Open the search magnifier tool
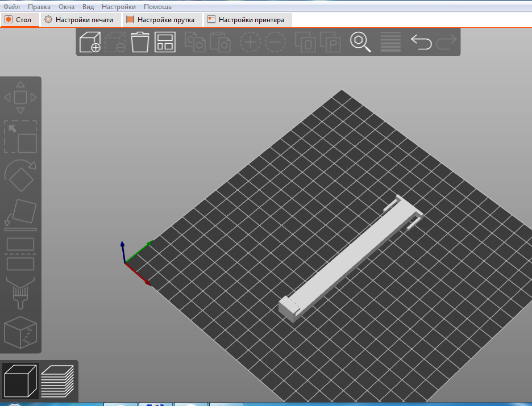532x406 pixels. point(360,43)
